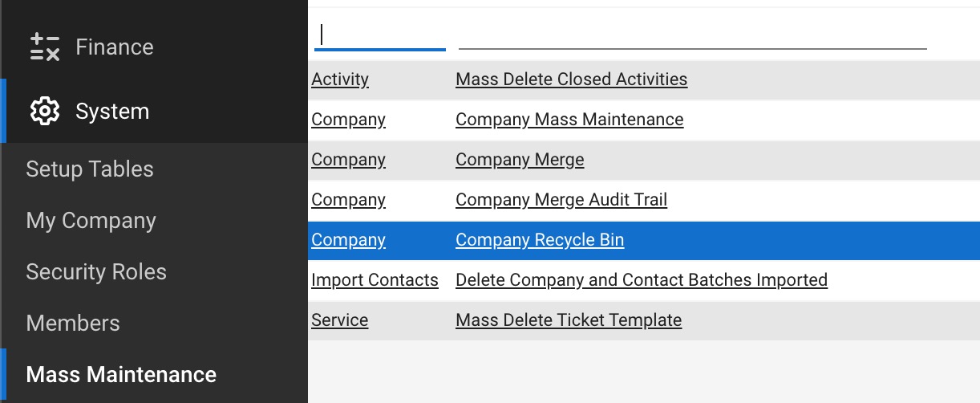Go to Security Roles
980x403 pixels.
coord(96,272)
